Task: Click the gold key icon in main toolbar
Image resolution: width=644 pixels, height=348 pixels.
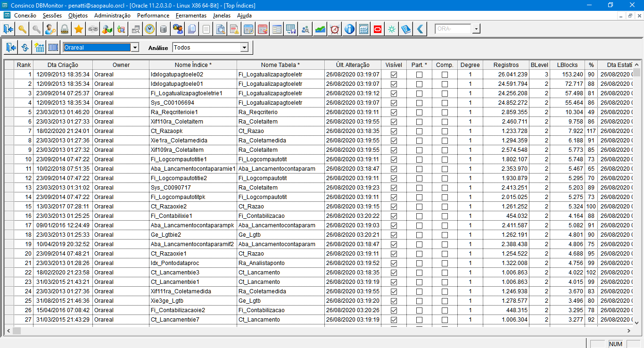Action: point(22,29)
